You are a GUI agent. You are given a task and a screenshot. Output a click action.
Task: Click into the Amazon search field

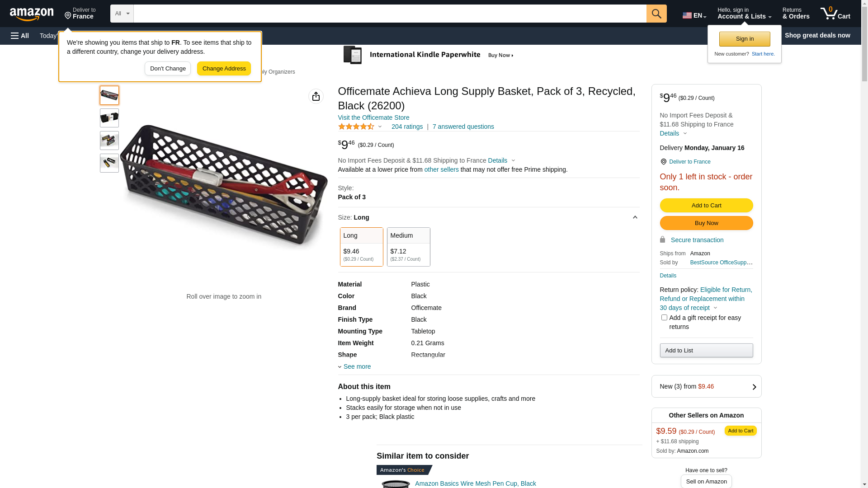390,14
